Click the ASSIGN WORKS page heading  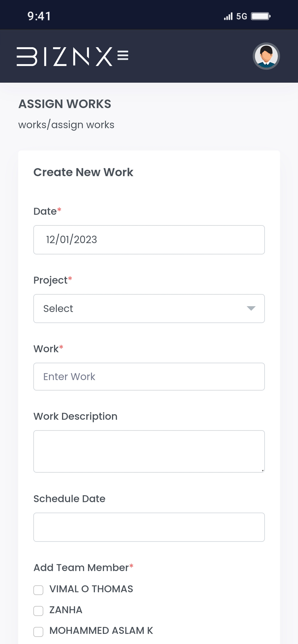click(65, 104)
